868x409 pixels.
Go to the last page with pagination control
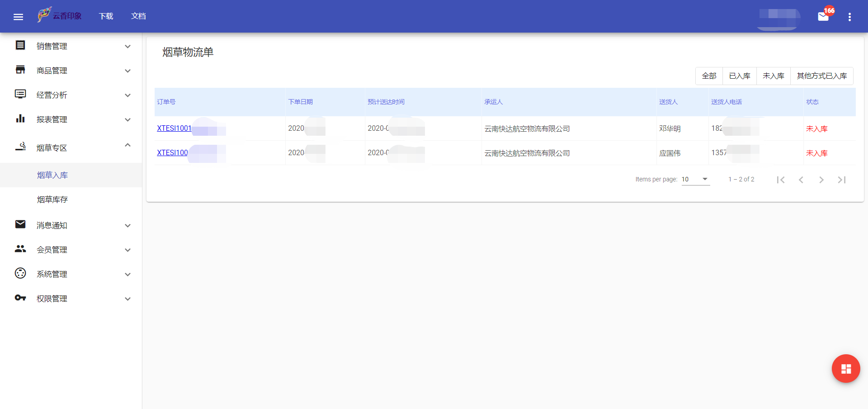tap(841, 180)
